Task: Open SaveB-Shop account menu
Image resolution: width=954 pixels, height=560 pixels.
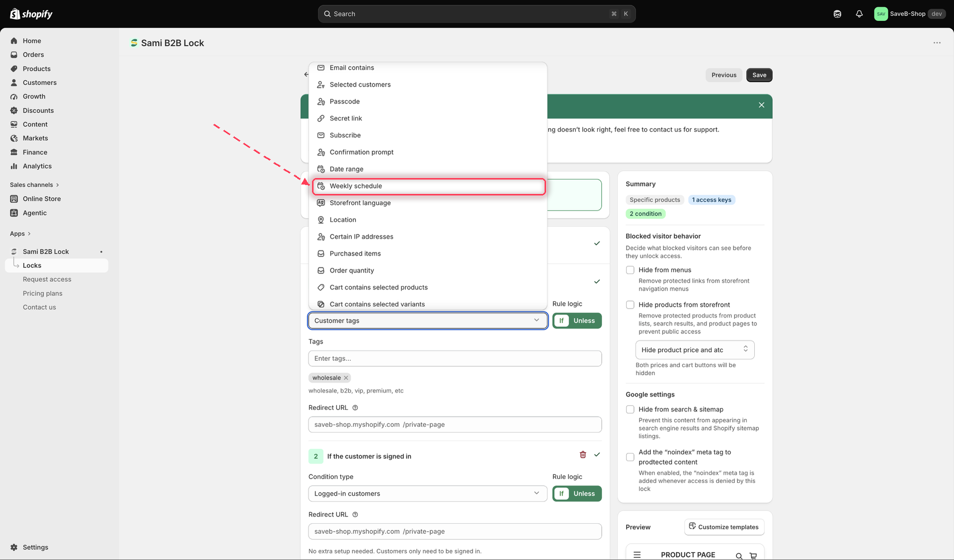Action: [x=909, y=14]
